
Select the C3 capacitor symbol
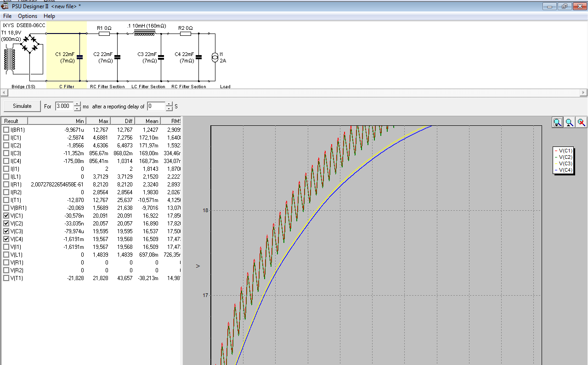tap(161, 57)
